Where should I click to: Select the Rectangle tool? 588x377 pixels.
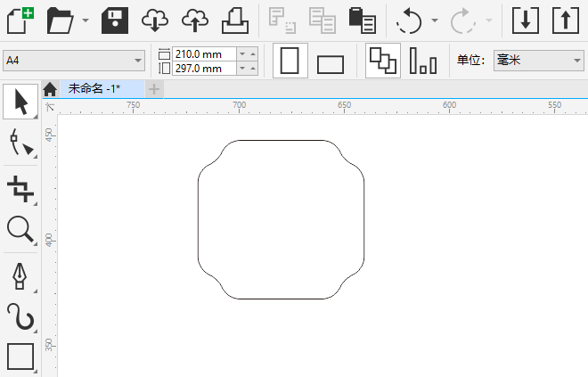coord(20,357)
